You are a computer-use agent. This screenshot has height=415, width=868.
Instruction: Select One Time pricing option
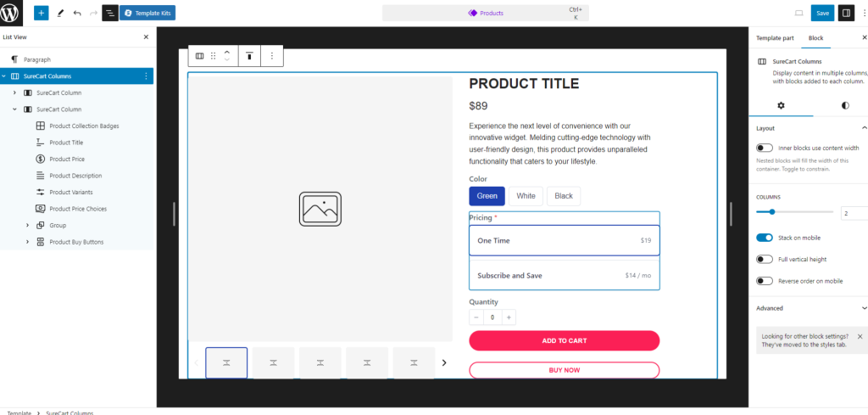click(x=564, y=240)
